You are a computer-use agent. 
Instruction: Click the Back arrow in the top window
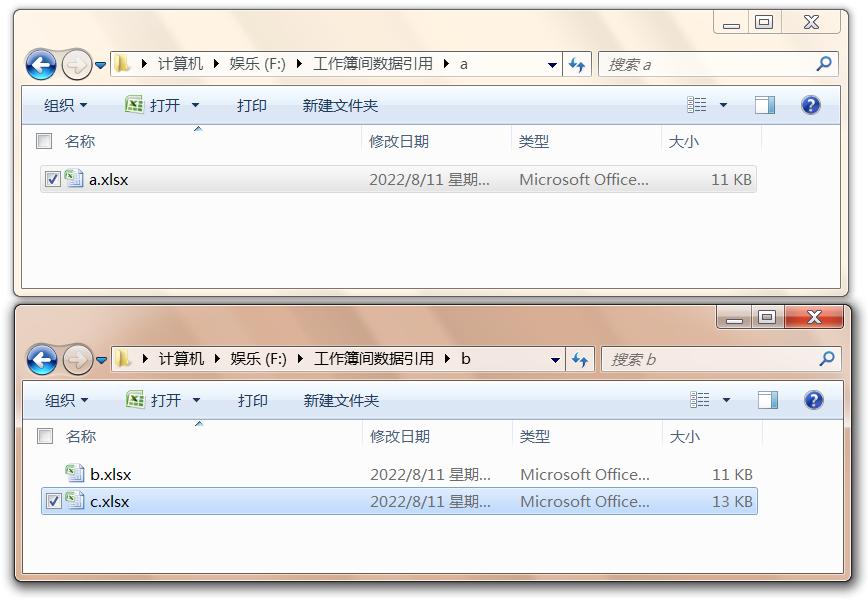pyautogui.click(x=39, y=63)
